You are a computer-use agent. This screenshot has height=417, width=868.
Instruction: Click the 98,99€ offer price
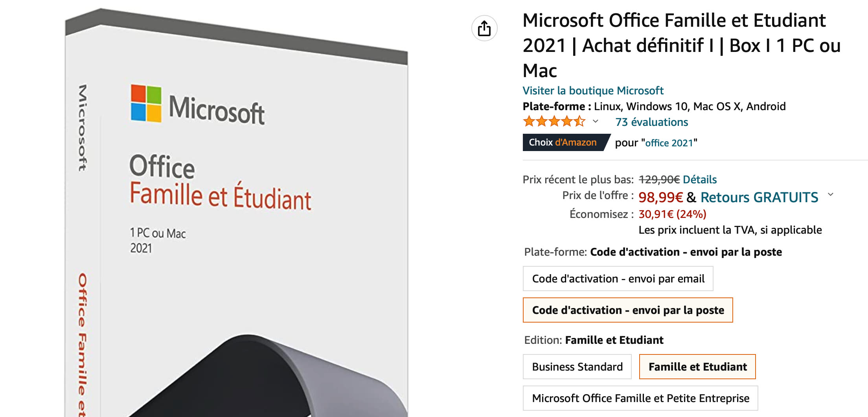click(x=660, y=197)
